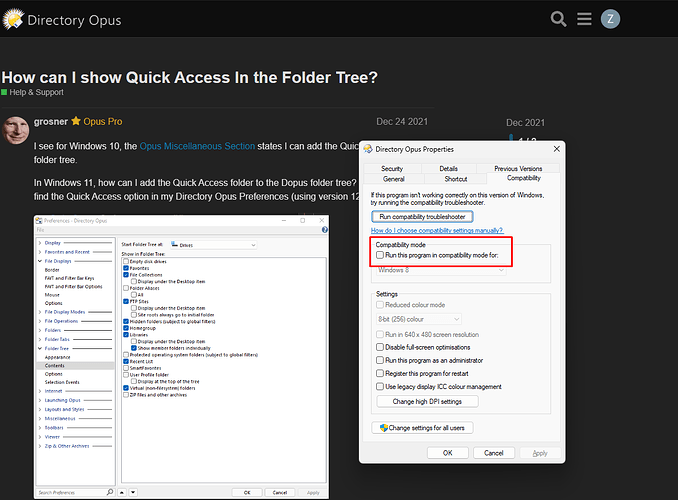The width and height of the screenshot is (678, 500).
Task: Expand Zip & Other Archives category
Action: click(40, 446)
